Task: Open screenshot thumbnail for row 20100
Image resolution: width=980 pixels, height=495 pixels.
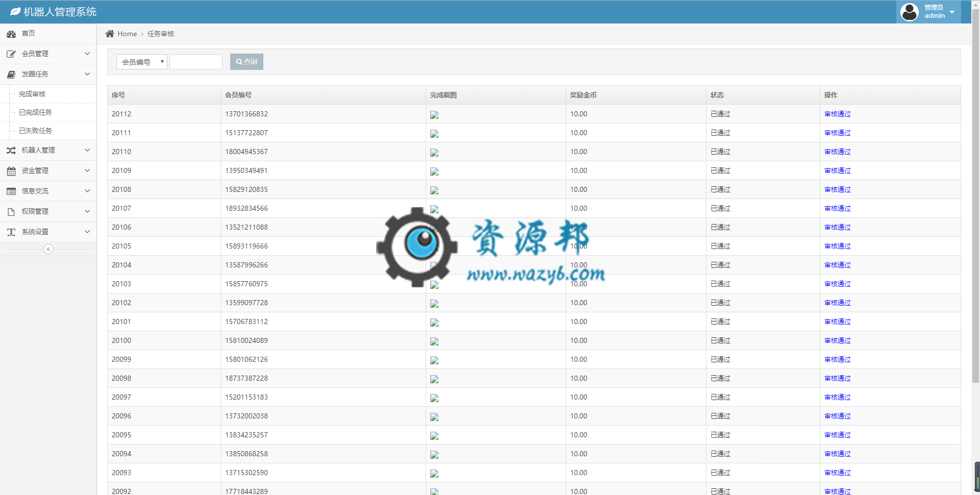Action: tap(434, 341)
